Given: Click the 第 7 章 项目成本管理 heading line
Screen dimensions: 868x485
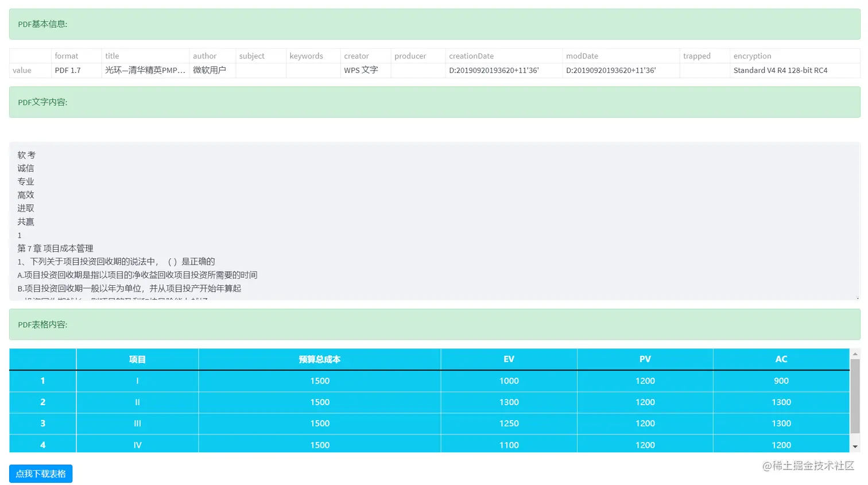Looking at the screenshot, I should coord(55,249).
